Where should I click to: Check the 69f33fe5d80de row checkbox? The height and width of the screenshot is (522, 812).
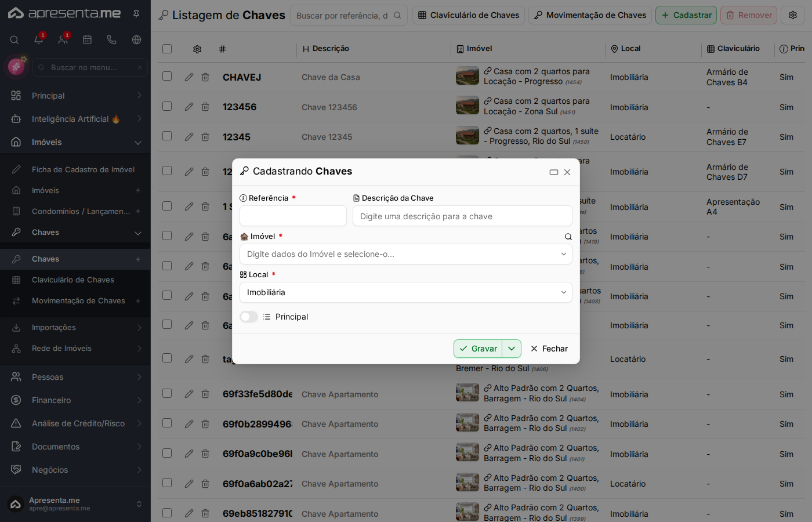tap(167, 393)
